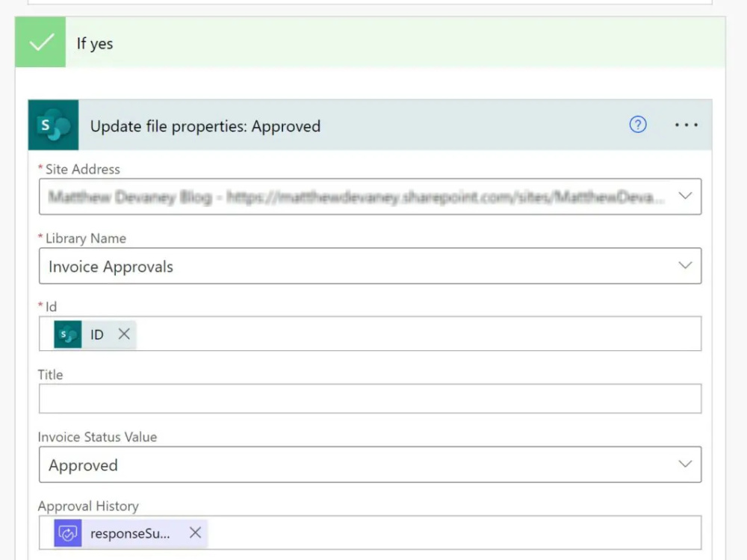This screenshot has width=747, height=560.
Task: Click the Site Address label
Action: (x=82, y=169)
